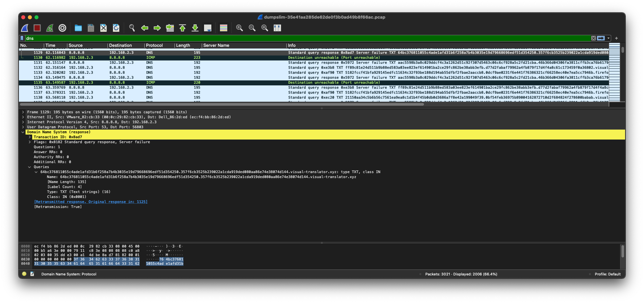
Task: Open the retransmitted response link to 1125
Action: pos(91,202)
